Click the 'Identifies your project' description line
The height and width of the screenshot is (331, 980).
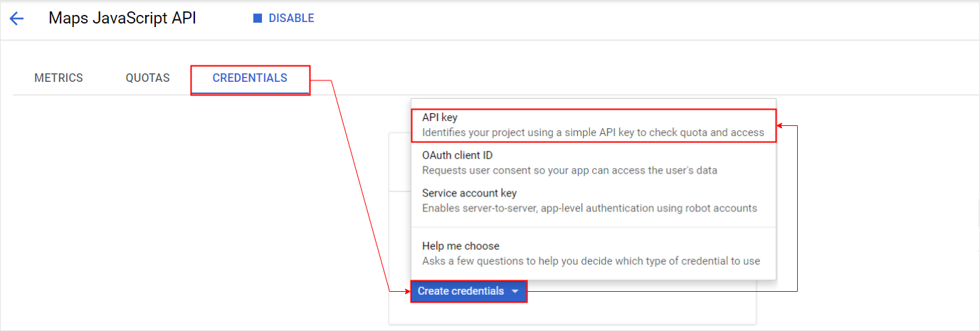593,132
